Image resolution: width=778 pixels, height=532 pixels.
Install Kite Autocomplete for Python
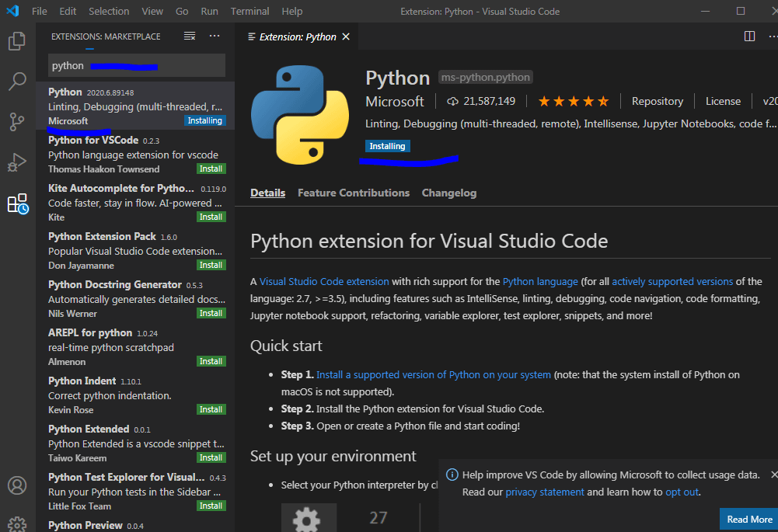(x=211, y=217)
